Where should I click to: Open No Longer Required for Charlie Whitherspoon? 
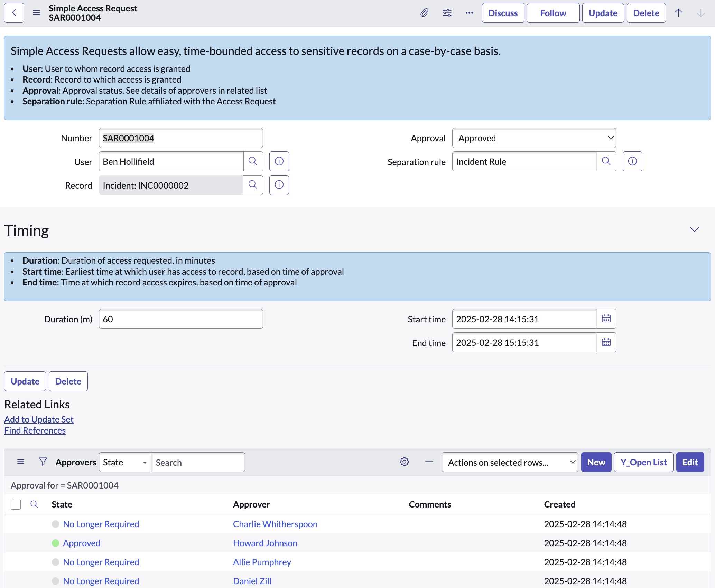101,524
